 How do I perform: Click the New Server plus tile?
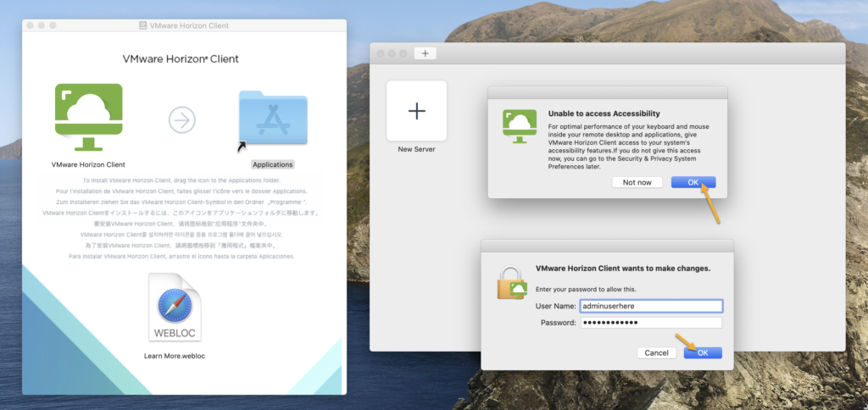coord(416,111)
